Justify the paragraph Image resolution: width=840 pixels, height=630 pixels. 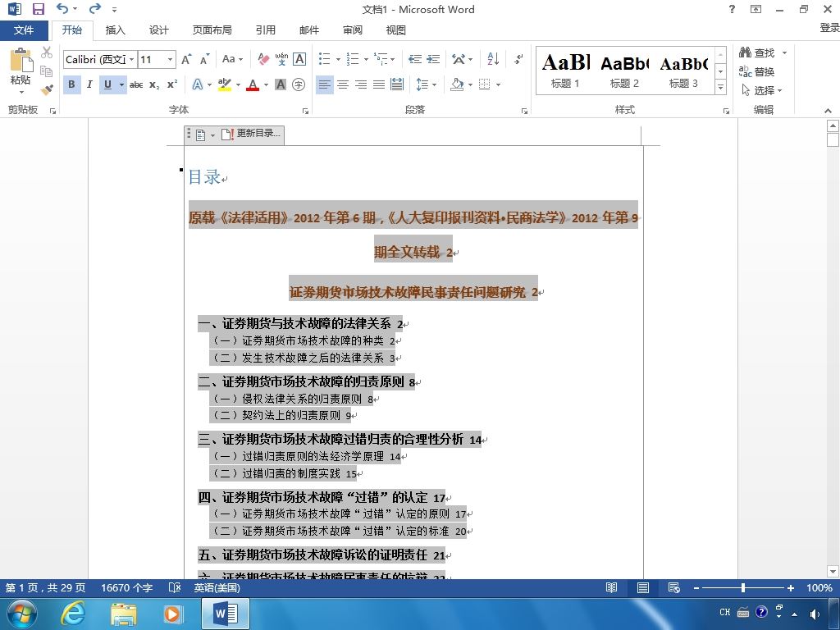coord(379,84)
